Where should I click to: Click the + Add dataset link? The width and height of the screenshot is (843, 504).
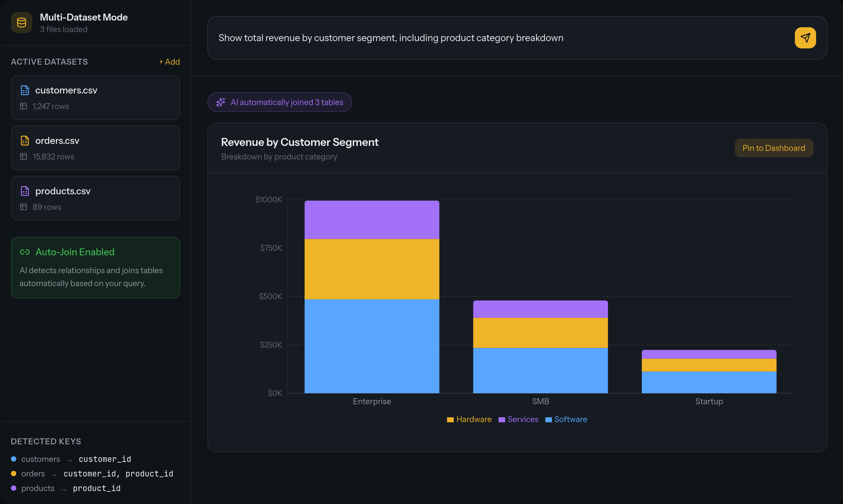click(169, 62)
